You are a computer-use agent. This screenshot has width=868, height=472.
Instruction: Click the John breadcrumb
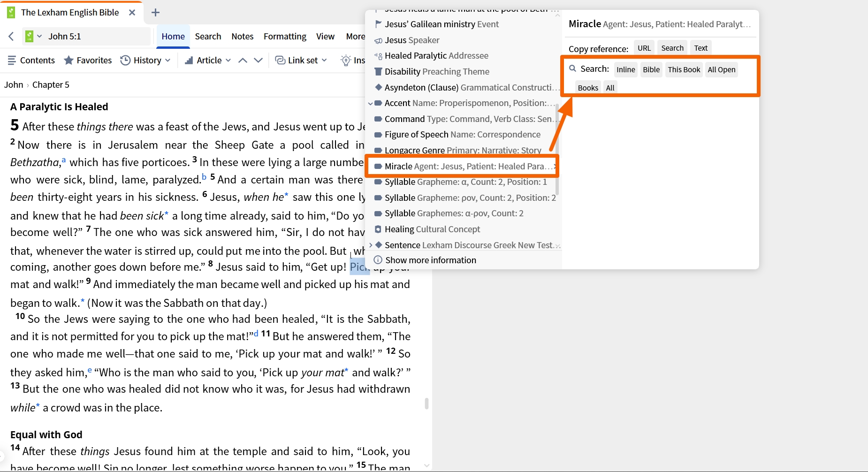click(14, 84)
